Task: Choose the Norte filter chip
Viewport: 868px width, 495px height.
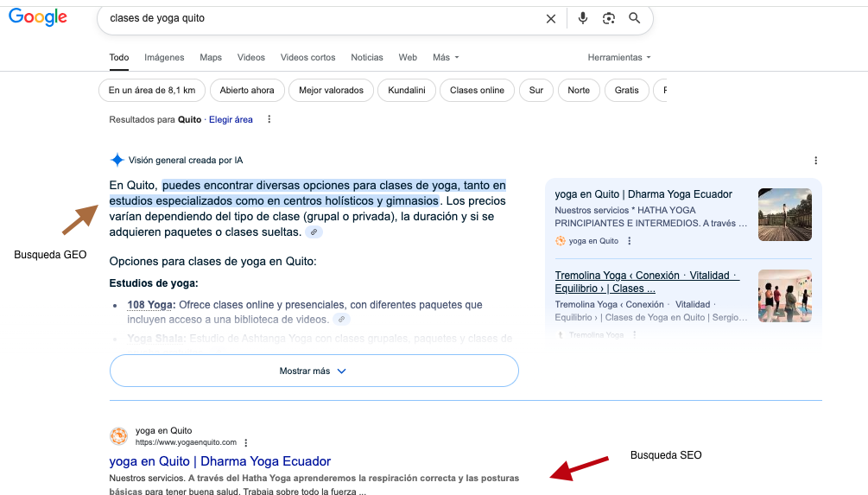Action: click(579, 90)
